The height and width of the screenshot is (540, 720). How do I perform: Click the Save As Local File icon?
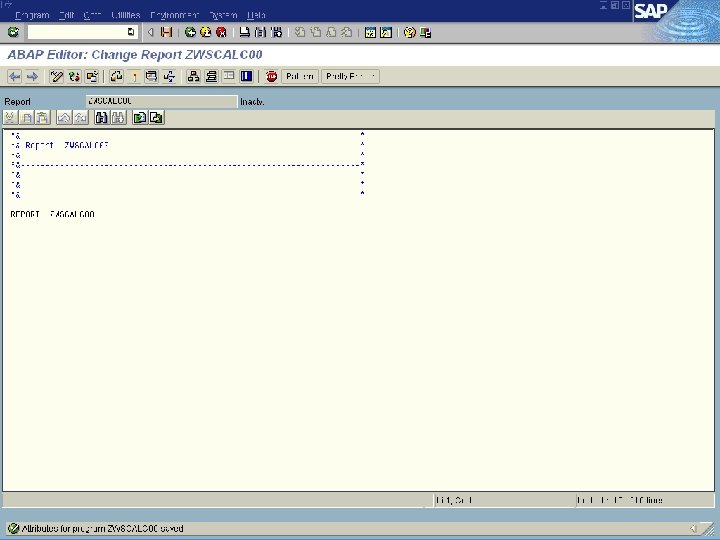(x=156, y=118)
